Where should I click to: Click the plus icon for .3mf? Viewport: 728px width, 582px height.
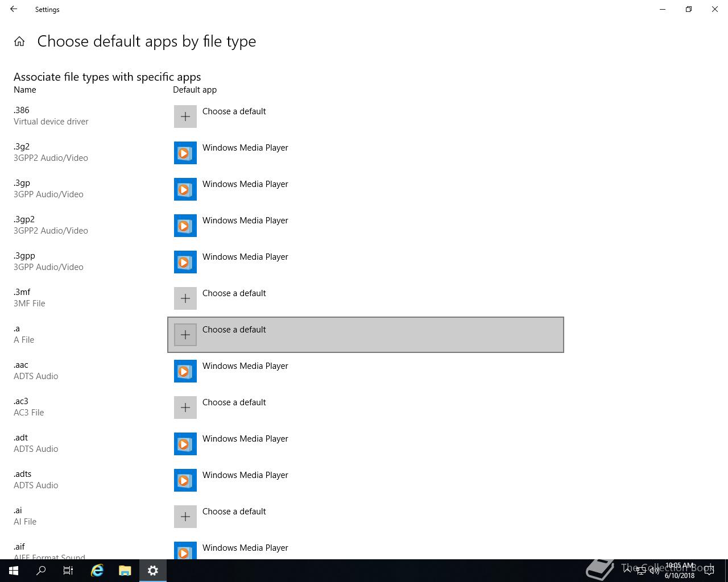(x=185, y=298)
